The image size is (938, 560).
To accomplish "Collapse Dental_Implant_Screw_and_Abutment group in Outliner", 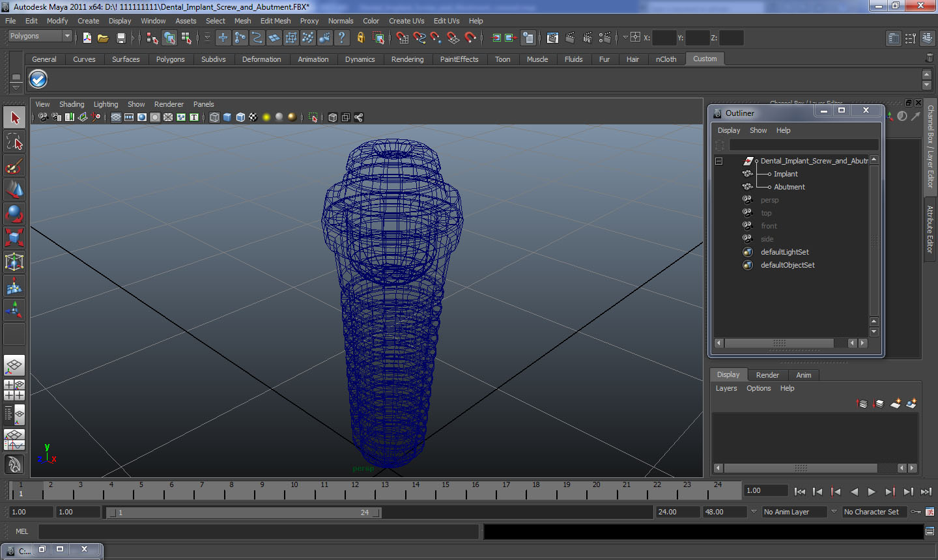I will pos(719,161).
